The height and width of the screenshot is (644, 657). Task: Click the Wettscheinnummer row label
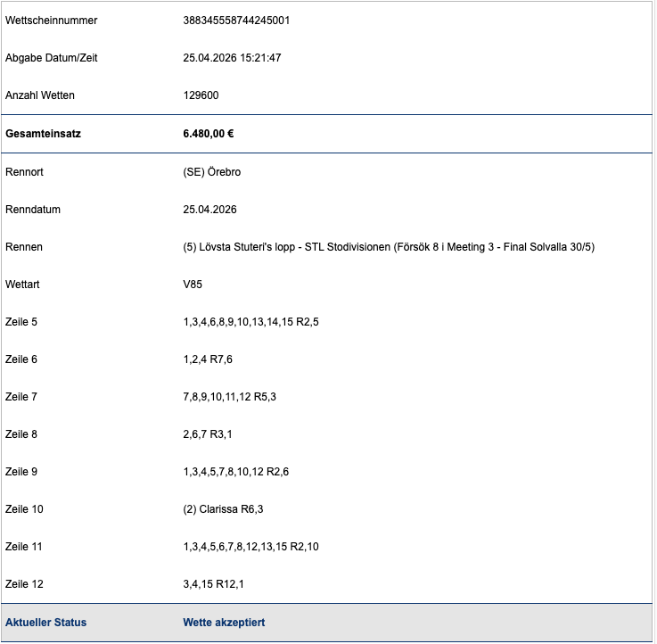click(x=51, y=21)
